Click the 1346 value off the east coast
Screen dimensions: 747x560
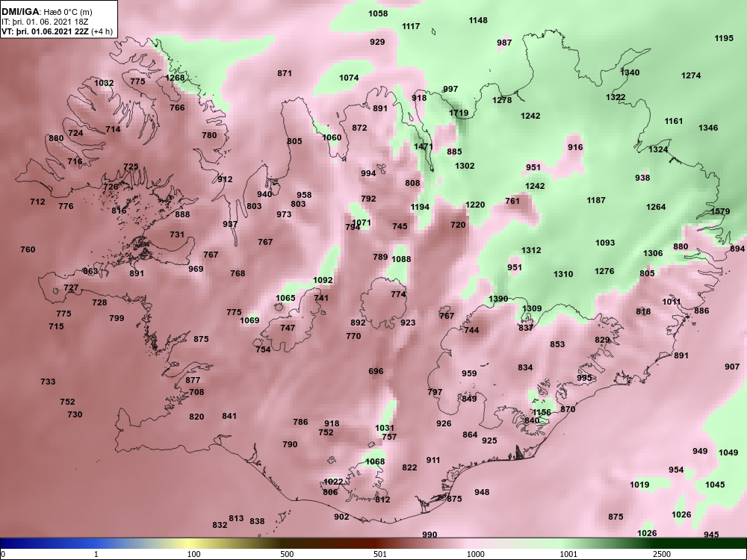(x=708, y=128)
